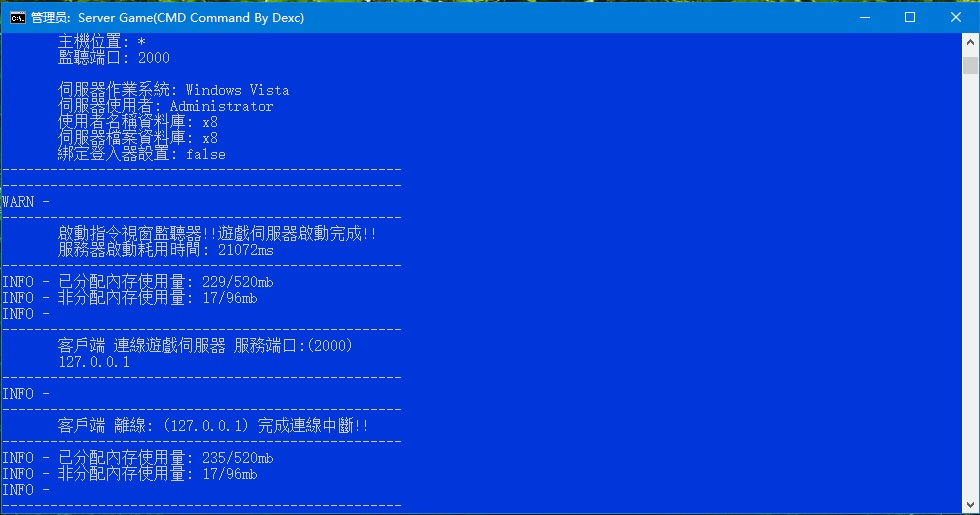Click the '監聽端口: 2000' line
Screen dimensions: 980x515
pyautogui.click(x=114, y=58)
